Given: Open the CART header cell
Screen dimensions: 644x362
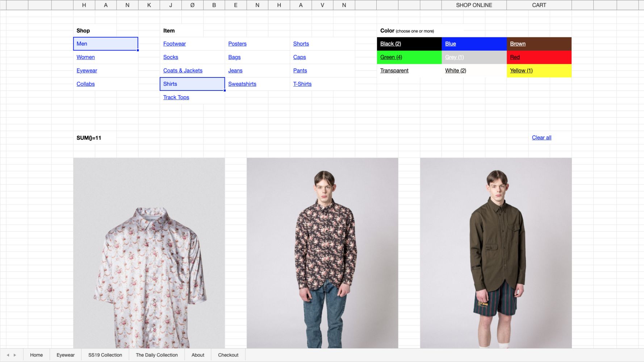Looking at the screenshot, I should (x=539, y=5).
